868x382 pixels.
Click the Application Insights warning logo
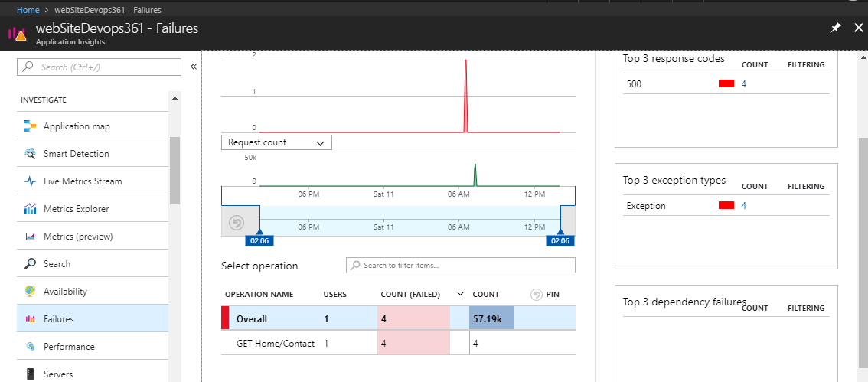[17, 34]
